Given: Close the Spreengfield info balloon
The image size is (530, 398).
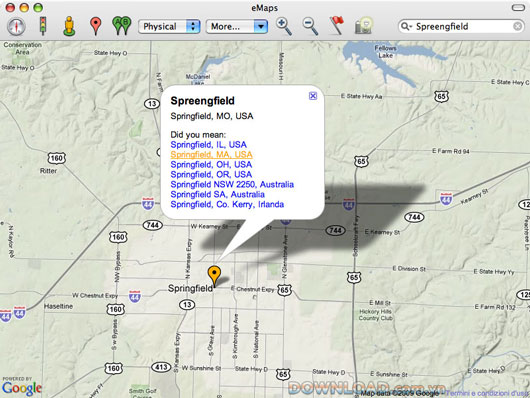Looking at the screenshot, I should [x=313, y=96].
